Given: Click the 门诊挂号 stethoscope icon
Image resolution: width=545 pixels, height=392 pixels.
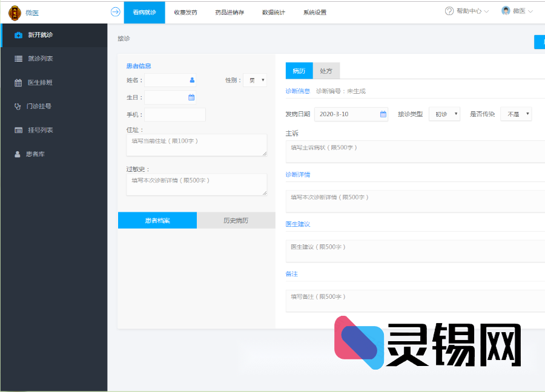Looking at the screenshot, I should pos(18,106).
